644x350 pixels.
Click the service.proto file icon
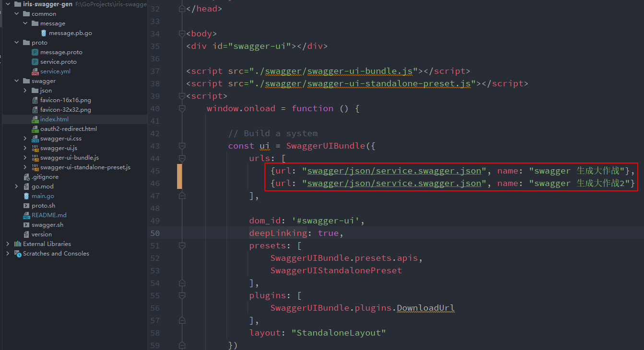point(35,62)
